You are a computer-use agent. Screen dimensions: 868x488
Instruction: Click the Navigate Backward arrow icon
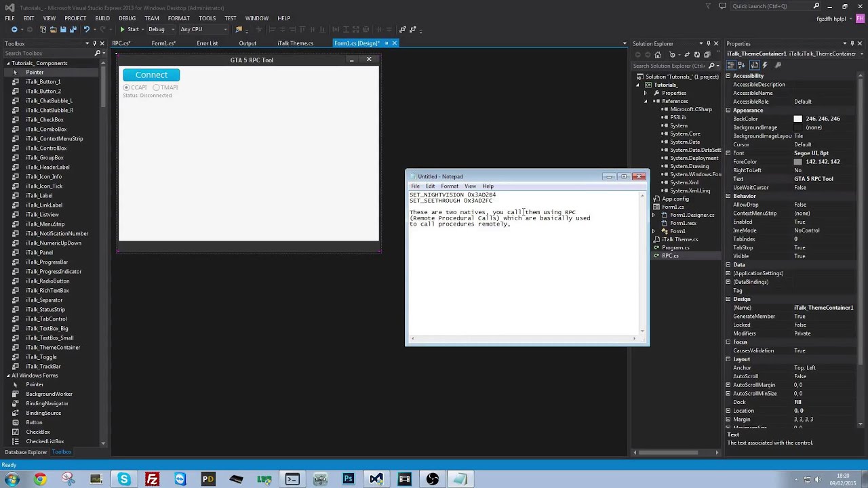(x=14, y=29)
